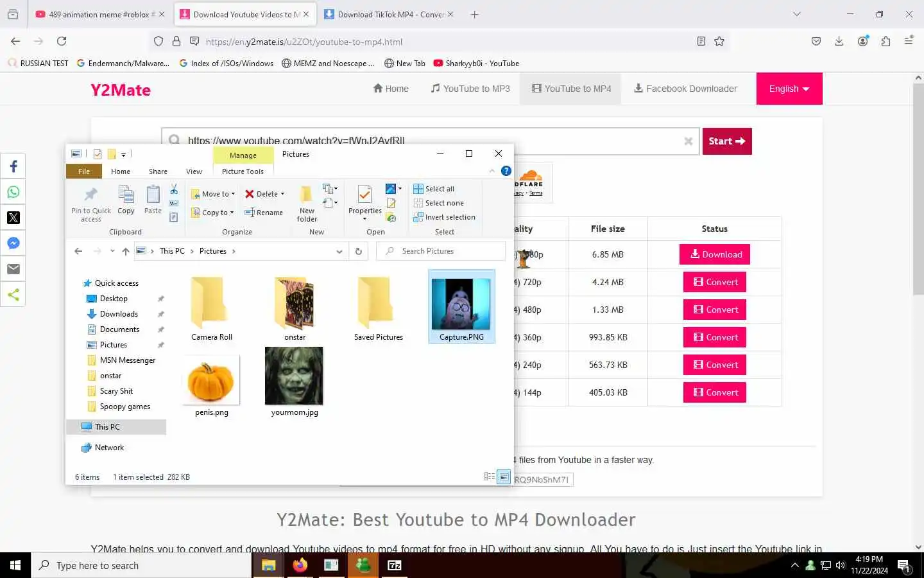The width and height of the screenshot is (924, 578).
Task: Open the Properties dropdown arrow
Action: tap(364, 219)
